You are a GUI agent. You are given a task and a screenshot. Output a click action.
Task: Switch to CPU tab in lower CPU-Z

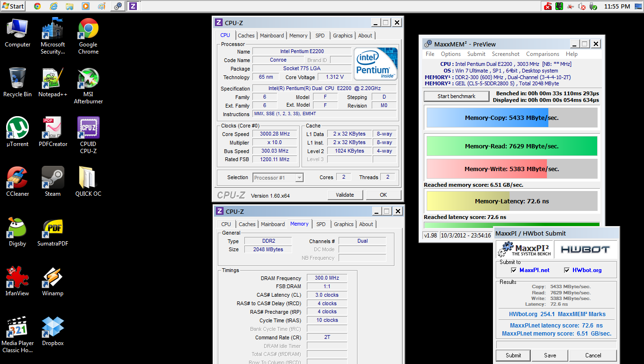[226, 224]
